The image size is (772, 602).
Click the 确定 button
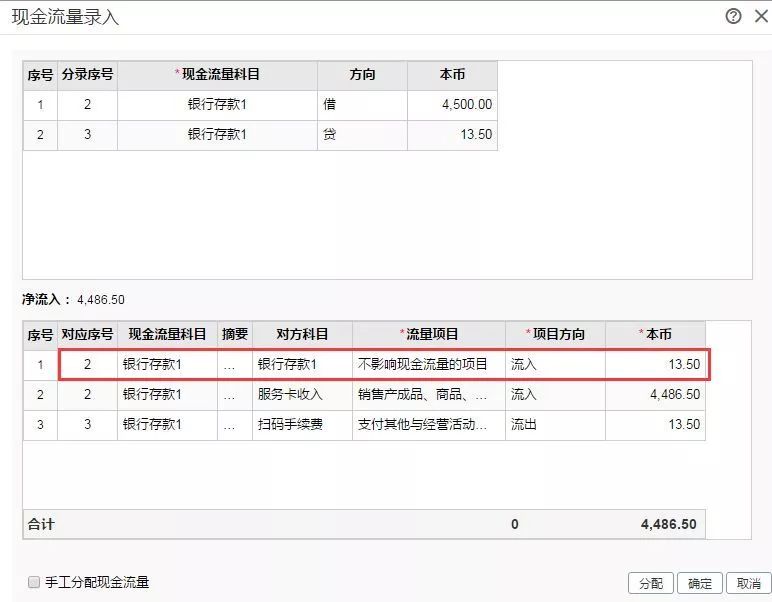700,583
